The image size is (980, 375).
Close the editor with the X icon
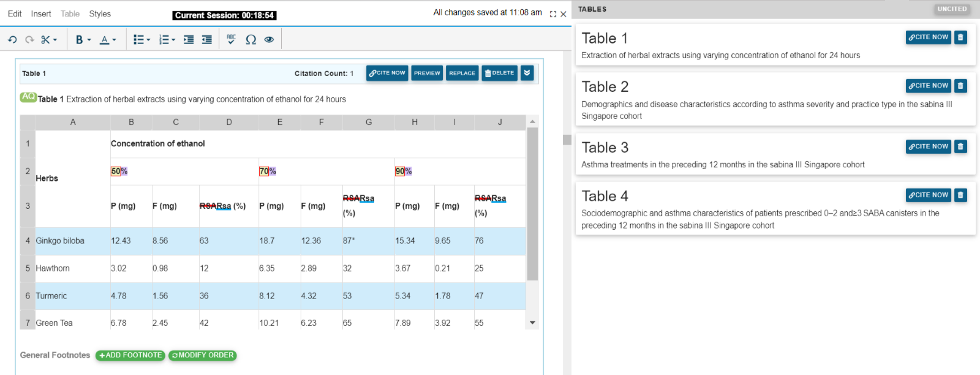pos(563,14)
